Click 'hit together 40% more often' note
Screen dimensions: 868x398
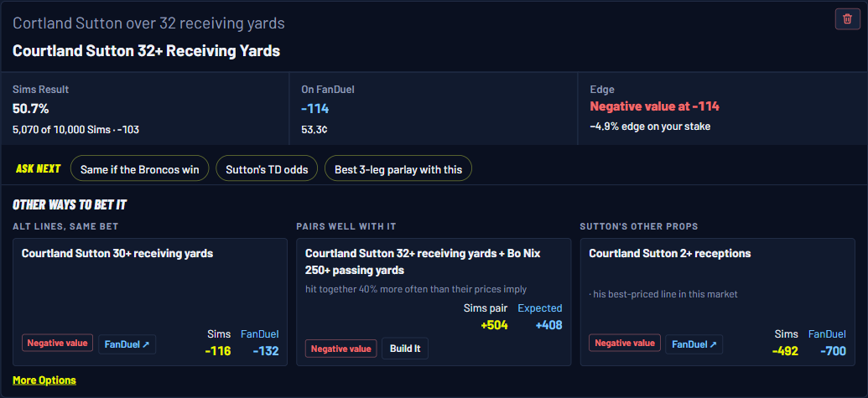tap(416, 289)
